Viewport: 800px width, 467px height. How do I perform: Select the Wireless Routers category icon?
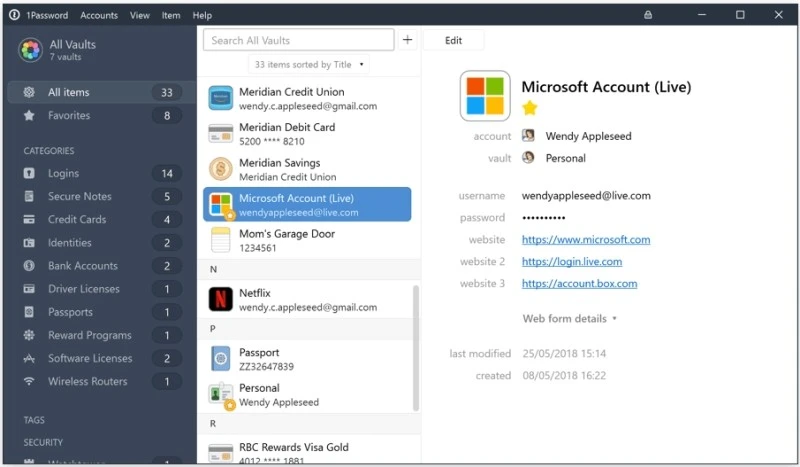click(x=28, y=381)
